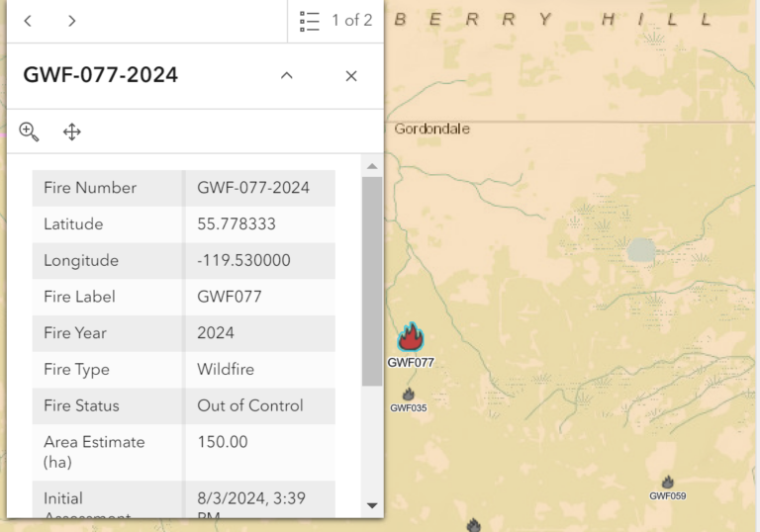This screenshot has width=760, height=532.
Task: Click the fire marker at the bottom map edge
Action: pyautogui.click(x=474, y=524)
